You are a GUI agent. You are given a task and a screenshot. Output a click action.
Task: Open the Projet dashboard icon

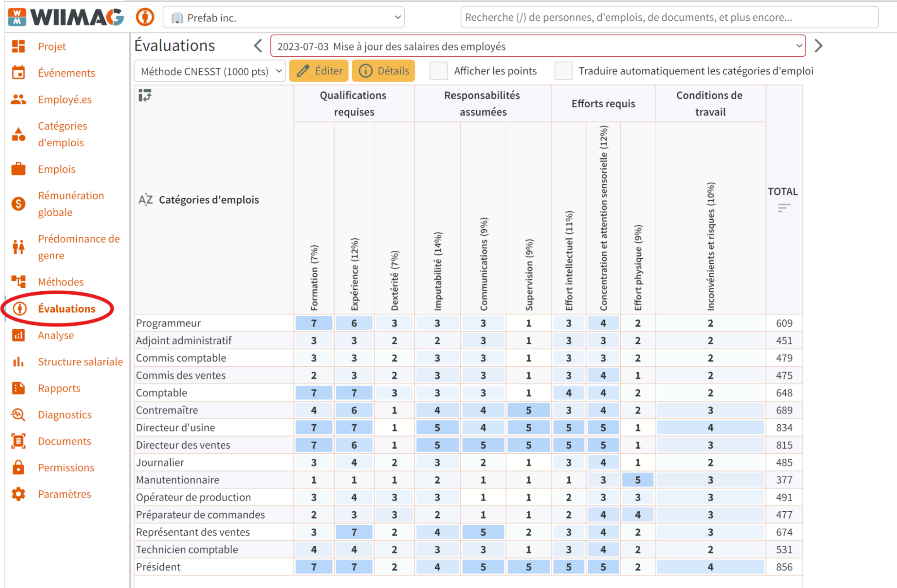pos(18,46)
